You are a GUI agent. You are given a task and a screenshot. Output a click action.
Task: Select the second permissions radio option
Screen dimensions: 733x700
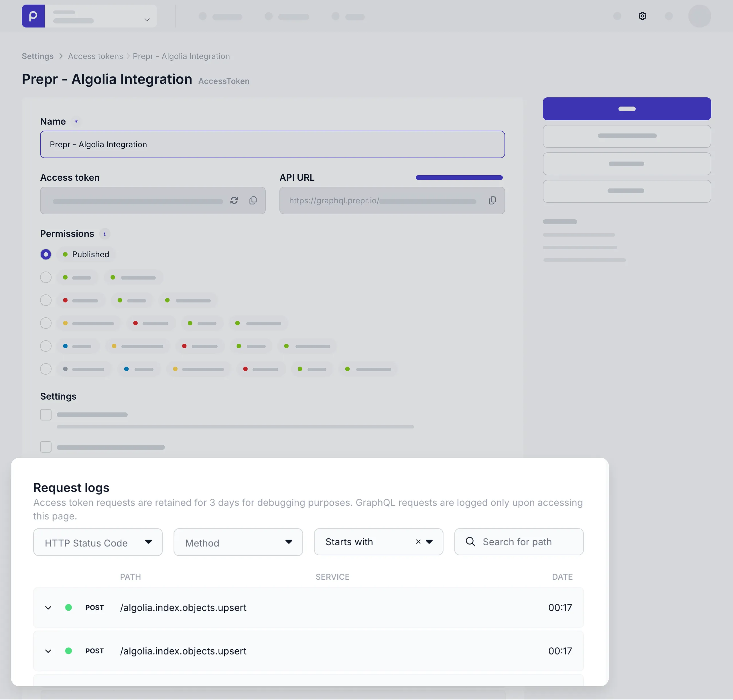(x=46, y=277)
